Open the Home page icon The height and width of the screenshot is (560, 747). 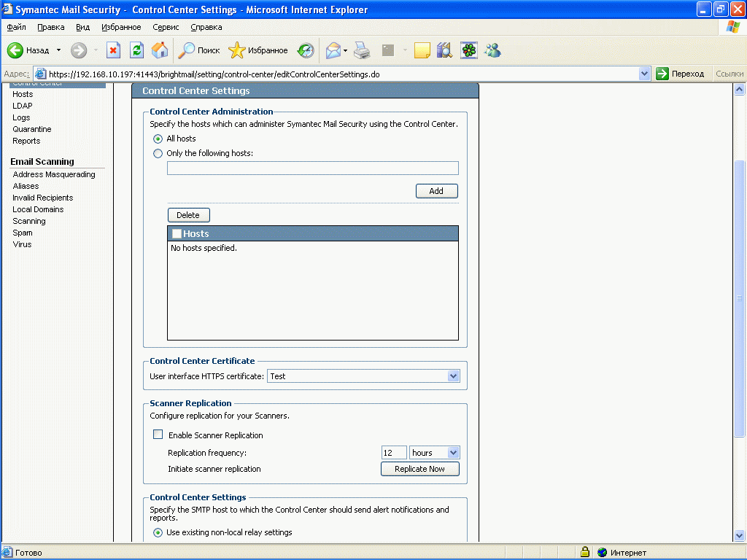coord(160,50)
